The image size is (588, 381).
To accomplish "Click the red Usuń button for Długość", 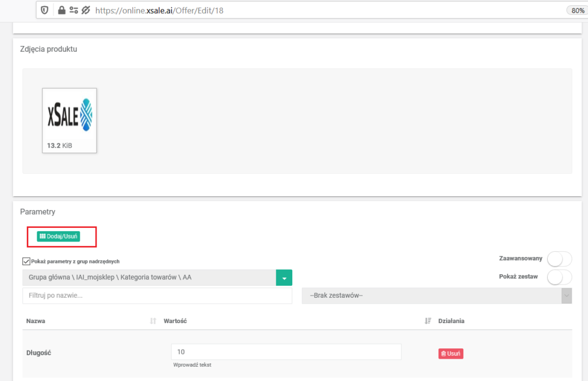I will coord(451,353).
